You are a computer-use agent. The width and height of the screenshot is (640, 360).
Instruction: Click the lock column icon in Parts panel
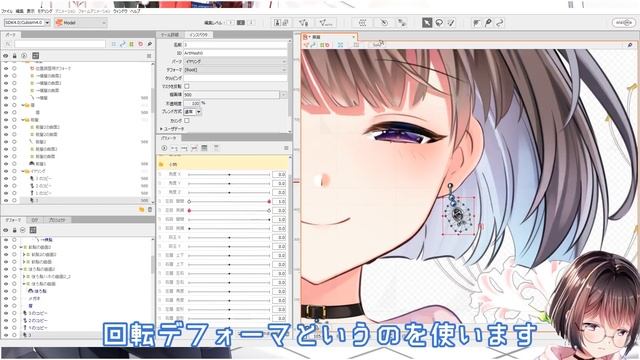click(14, 56)
